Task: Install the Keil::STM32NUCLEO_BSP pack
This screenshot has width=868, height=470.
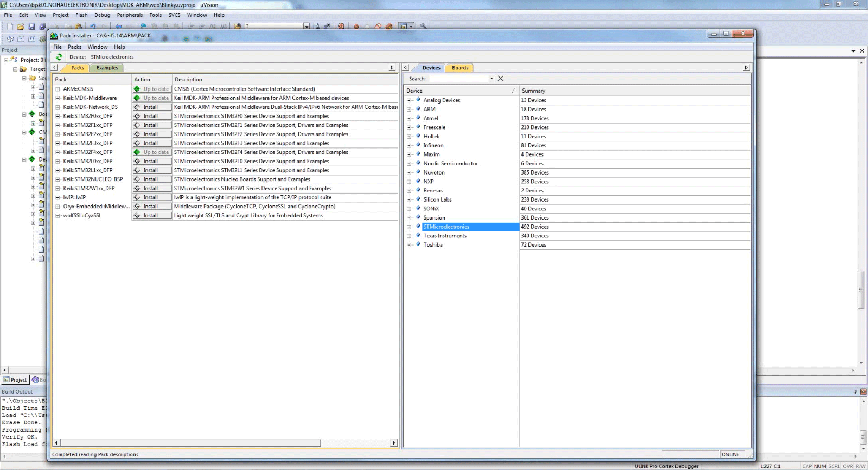Action: [152, 179]
